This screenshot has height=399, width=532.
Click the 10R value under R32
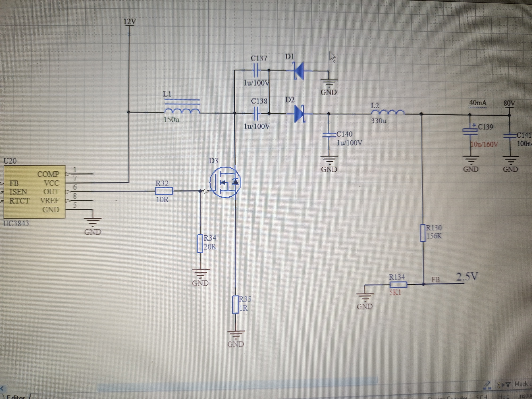(x=162, y=199)
